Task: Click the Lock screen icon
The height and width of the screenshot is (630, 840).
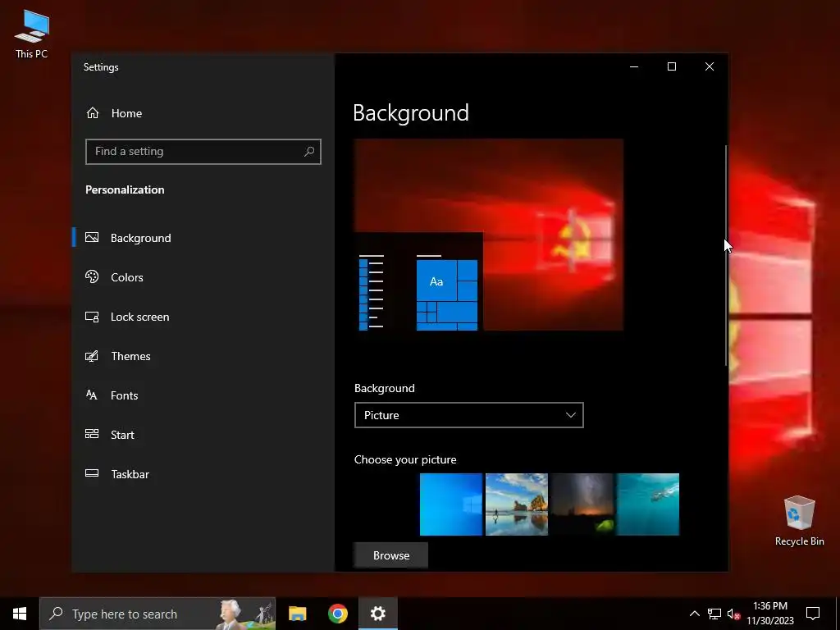Action: tap(92, 317)
